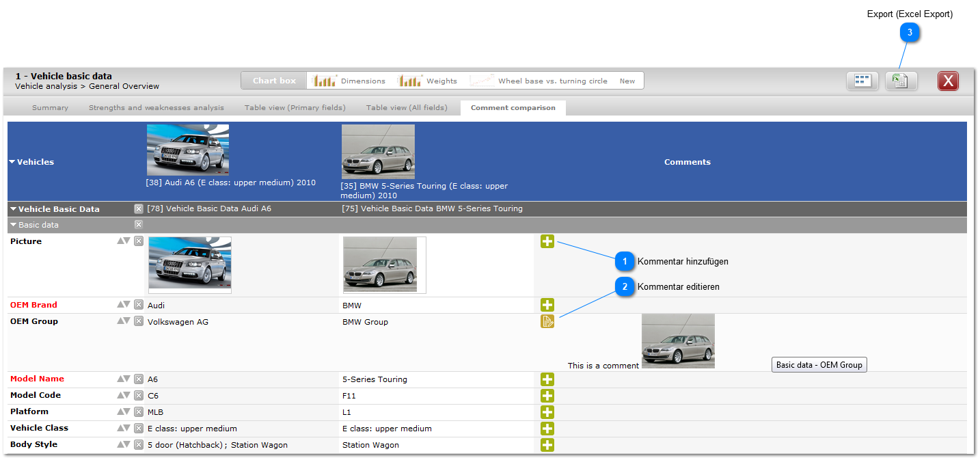
Task: Select the Comment comparison tab
Action: (x=513, y=108)
